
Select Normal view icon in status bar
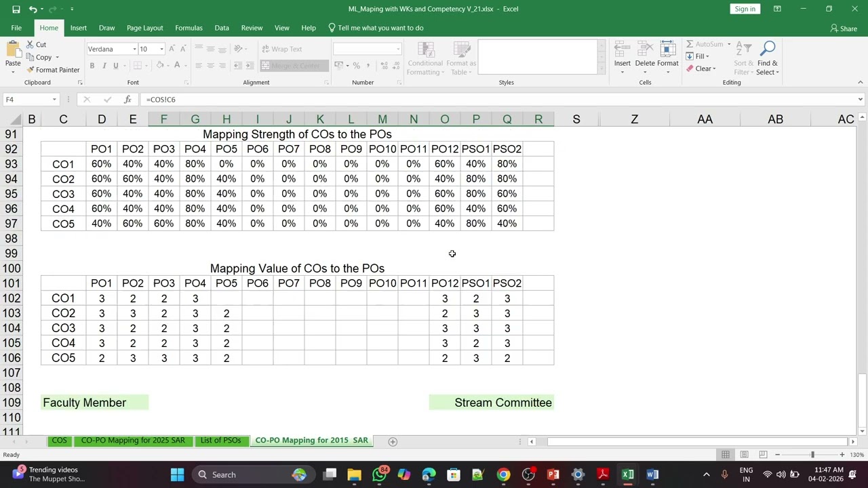725,454
